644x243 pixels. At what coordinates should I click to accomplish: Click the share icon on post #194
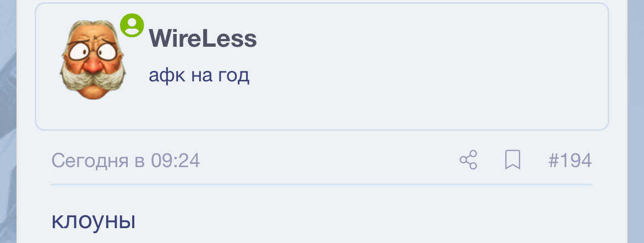(468, 161)
